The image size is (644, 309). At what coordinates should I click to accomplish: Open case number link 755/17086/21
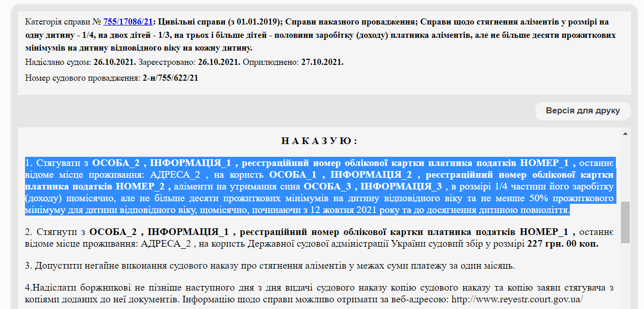point(128,22)
